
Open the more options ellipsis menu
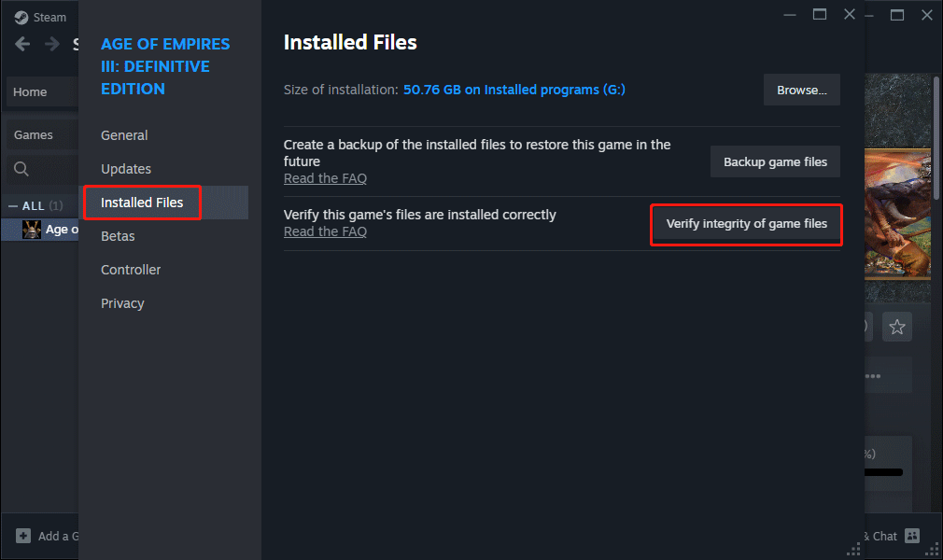coord(871,374)
